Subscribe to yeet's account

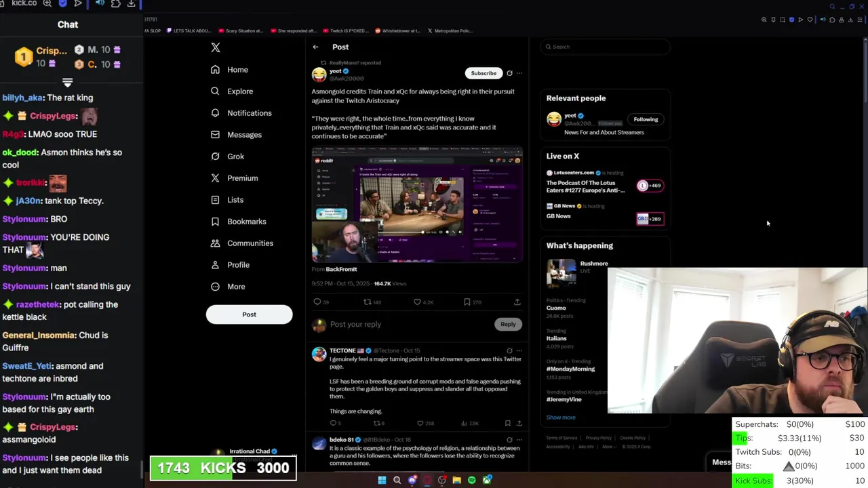coord(484,73)
